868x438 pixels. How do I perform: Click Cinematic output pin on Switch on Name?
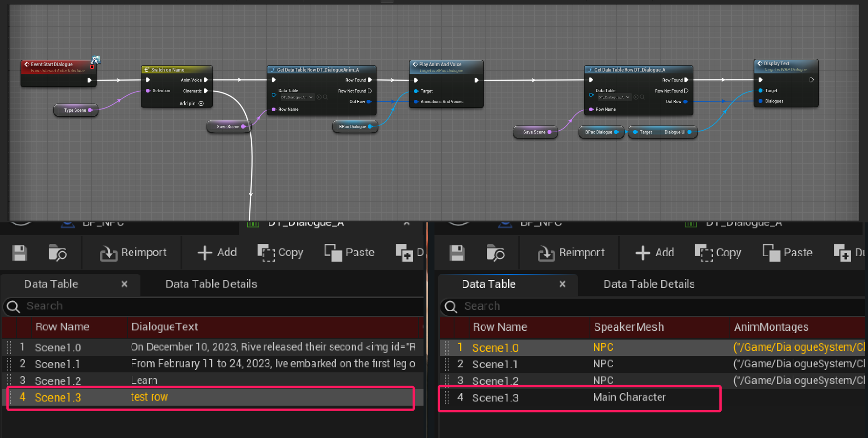pyautogui.click(x=206, y=91)
